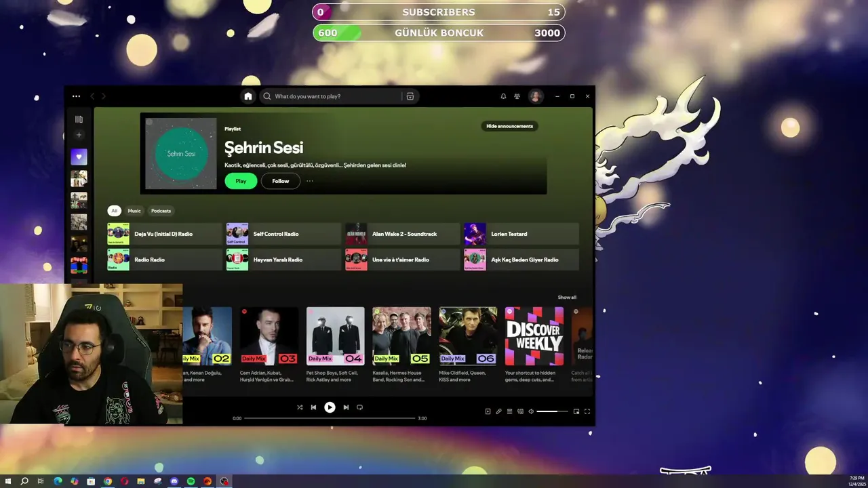
Task: Toggle shuffle in player bar
Action: (300, 407)
